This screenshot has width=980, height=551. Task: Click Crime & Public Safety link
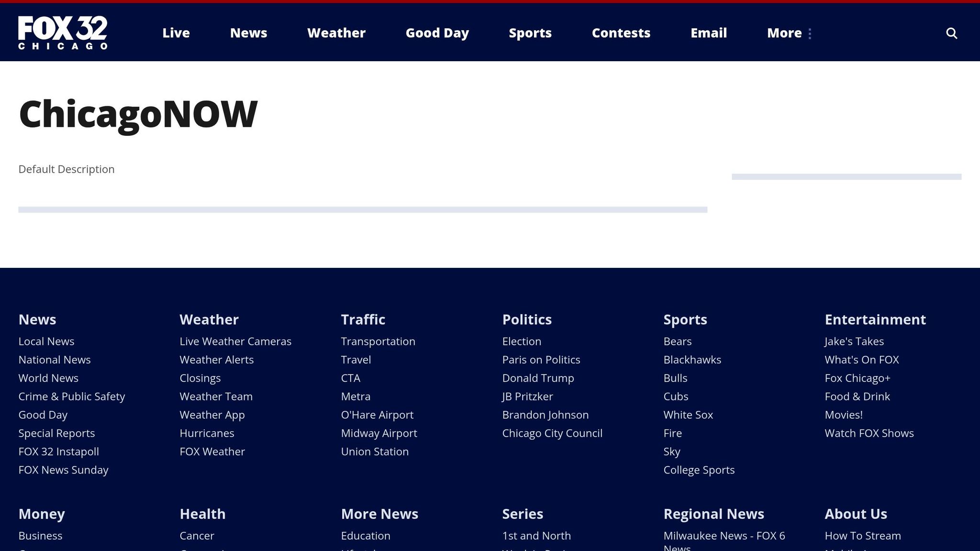point(72,397)
